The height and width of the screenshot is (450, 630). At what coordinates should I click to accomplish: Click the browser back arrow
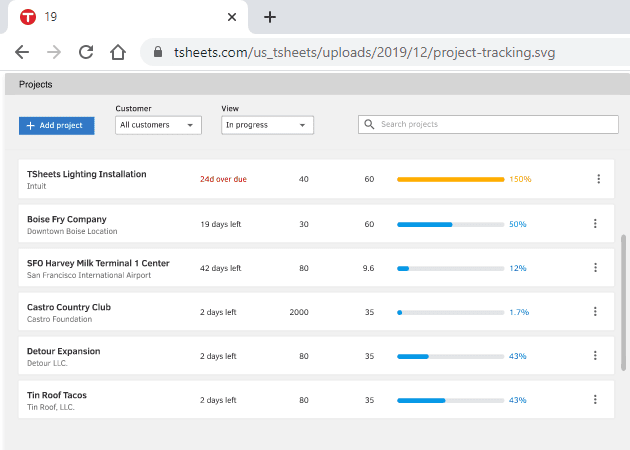(x=22, y=52)
